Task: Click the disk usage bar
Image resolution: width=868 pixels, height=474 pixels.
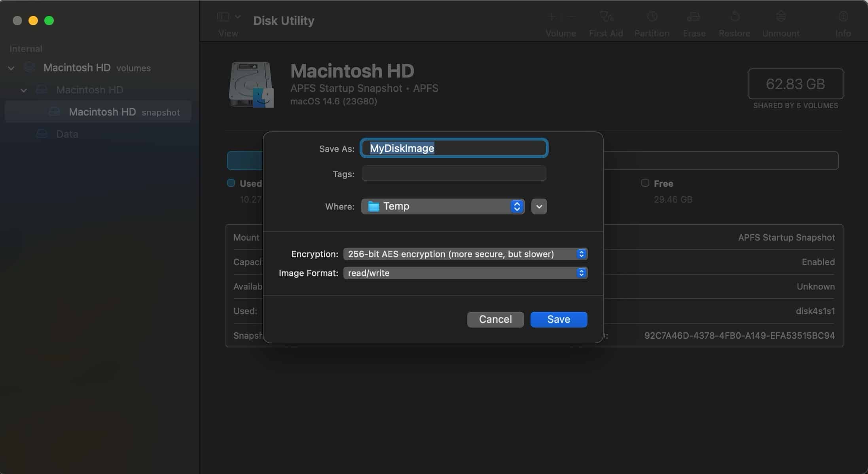Action: coord(533,161)
